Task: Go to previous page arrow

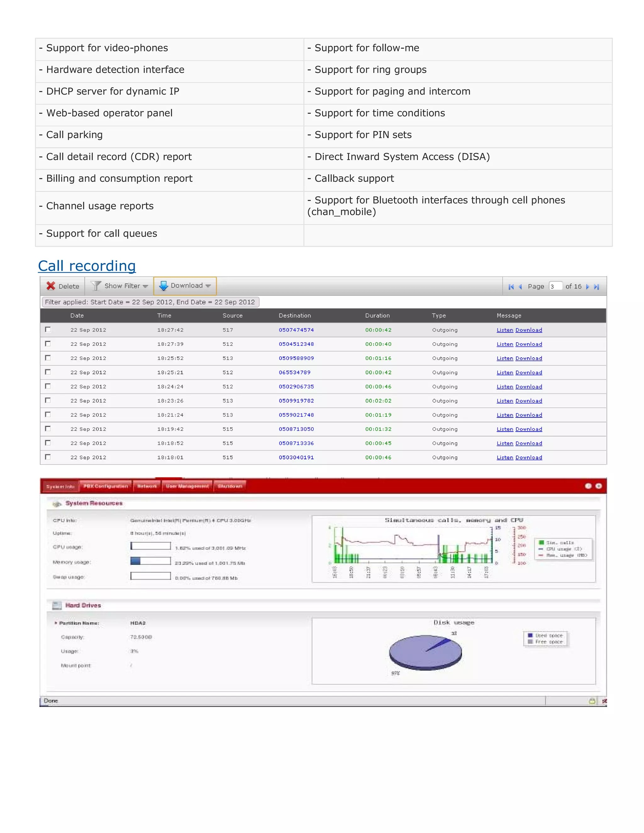Action: (x=520, y=287)
